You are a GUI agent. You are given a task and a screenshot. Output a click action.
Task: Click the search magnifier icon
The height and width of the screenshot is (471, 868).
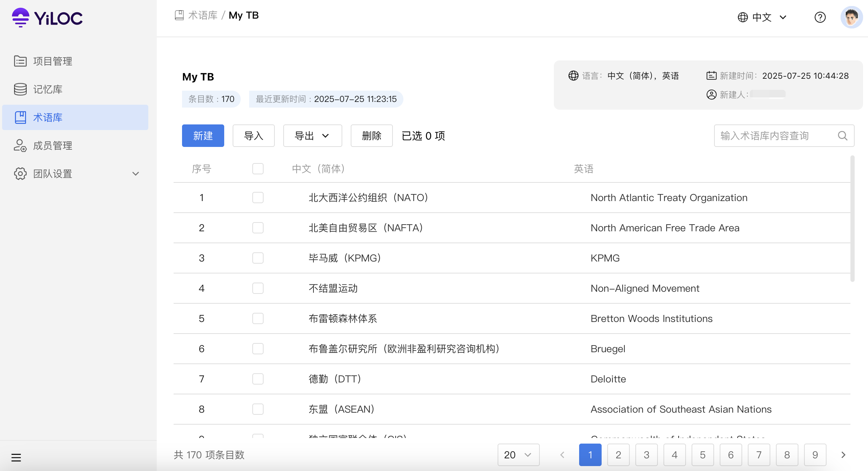(x=842, y=136)
